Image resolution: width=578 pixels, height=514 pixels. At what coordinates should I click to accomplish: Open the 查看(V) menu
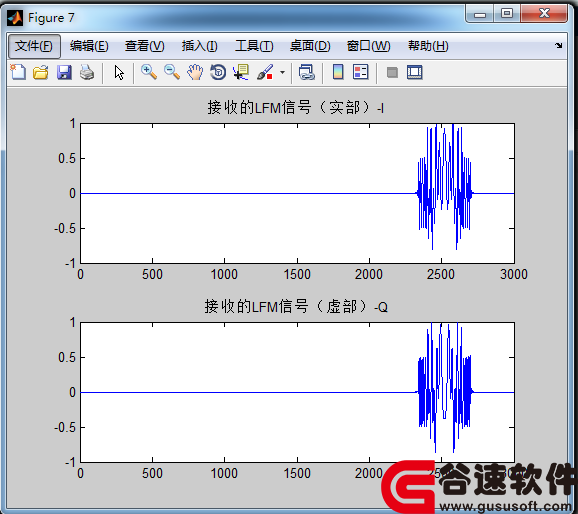click(x=144, y=46)
